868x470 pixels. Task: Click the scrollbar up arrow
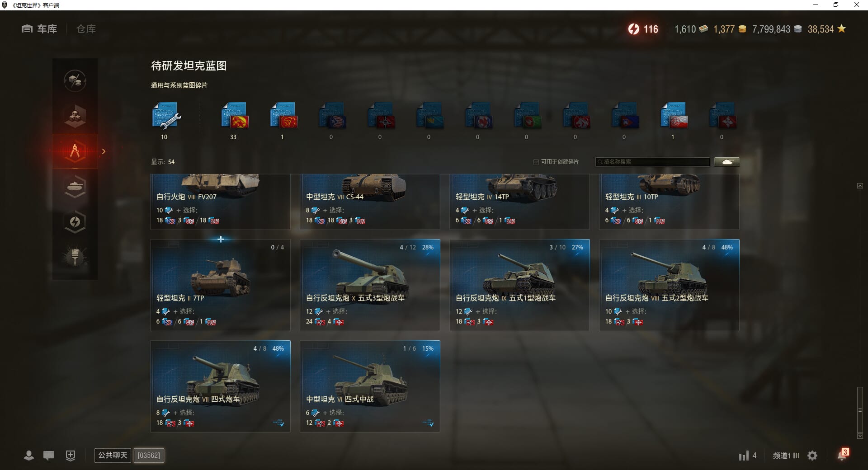tap(860, 186)
